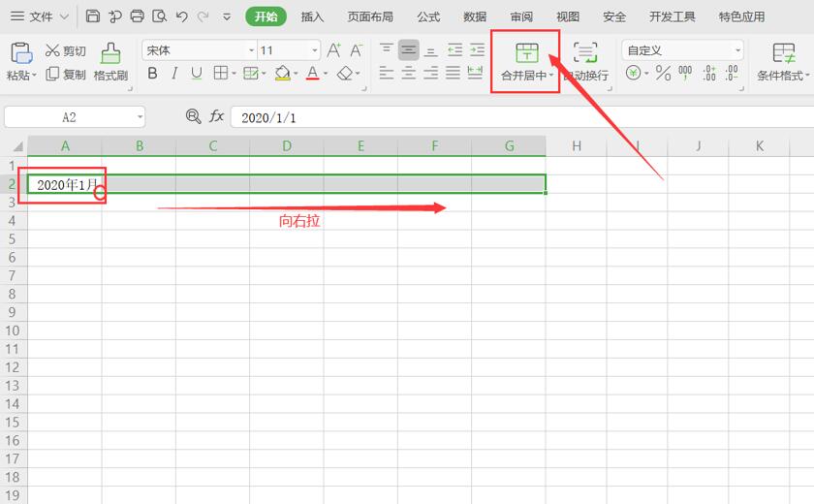Activate 格式刷 (Format Painter)
814x504 pixels.
110,62
